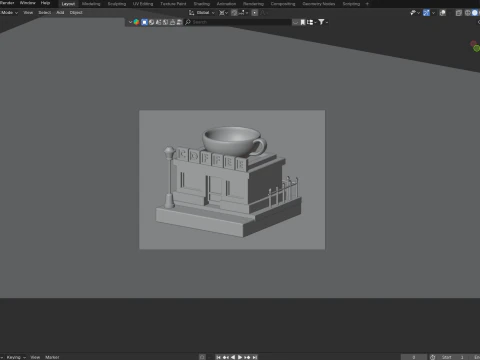Toggle the snap magnet button
This screenshot has height=360, width=480.
(x=234, y=13)
